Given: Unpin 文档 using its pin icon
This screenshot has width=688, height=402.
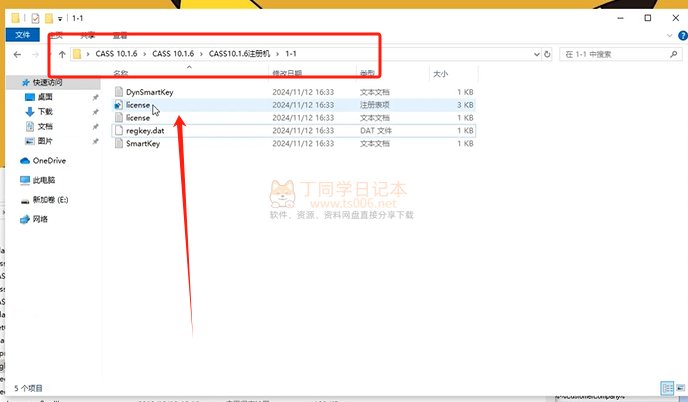Looking at the screenshot, I should (x=95, y=127).
